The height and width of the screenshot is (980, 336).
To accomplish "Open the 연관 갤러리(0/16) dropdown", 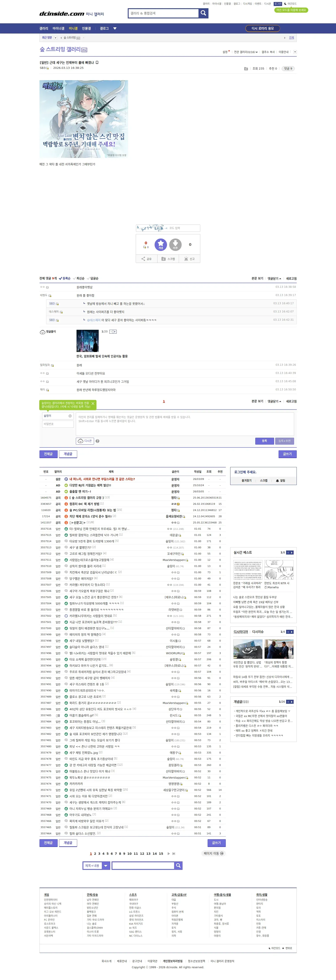I will pyautogui.click(x=246, y=52).
